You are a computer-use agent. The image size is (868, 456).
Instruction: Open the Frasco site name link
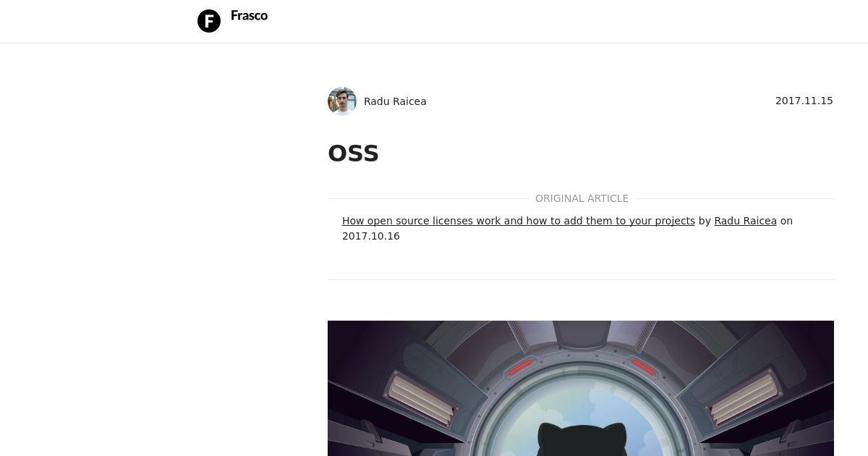tap(249, 16)
